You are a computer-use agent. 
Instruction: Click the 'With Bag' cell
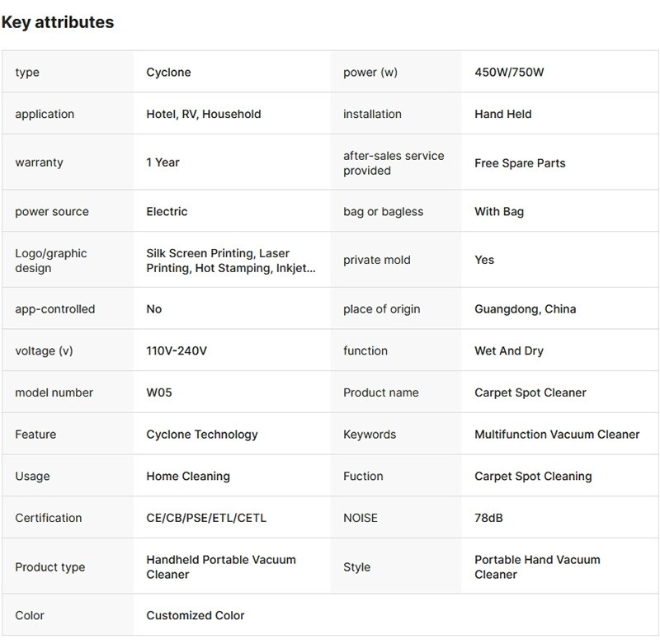click(x=499, y=211)
